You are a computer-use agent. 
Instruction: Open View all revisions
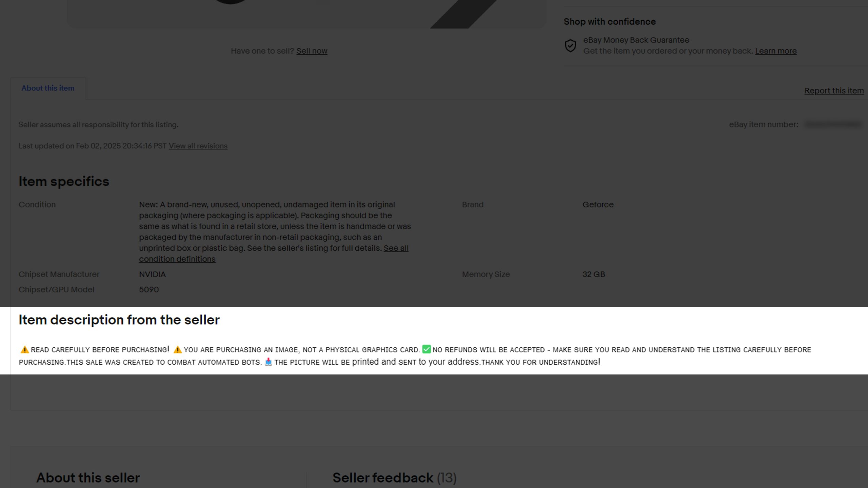coord(198,146)
